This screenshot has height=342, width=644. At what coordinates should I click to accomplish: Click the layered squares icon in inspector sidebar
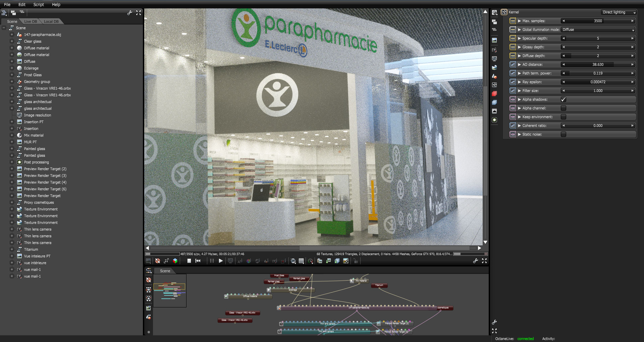pos(494,102)
